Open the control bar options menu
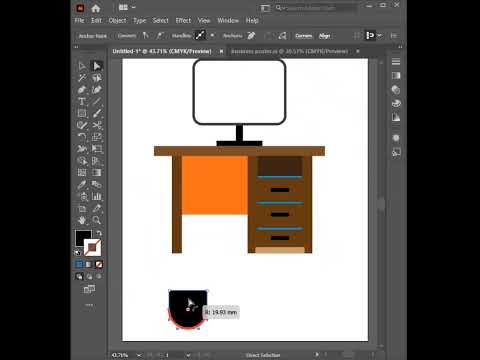The height and width of the screenshot is (360, 480). coord(394,35)
